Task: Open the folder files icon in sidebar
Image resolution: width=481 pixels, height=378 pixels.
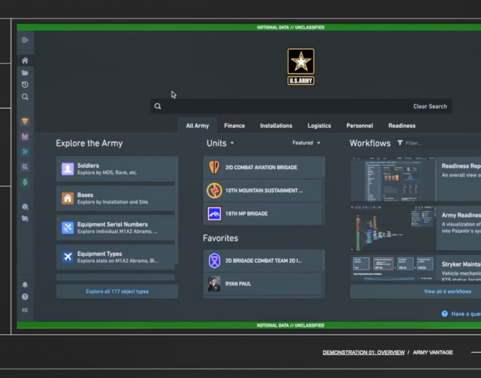Action: click(25, 73)
